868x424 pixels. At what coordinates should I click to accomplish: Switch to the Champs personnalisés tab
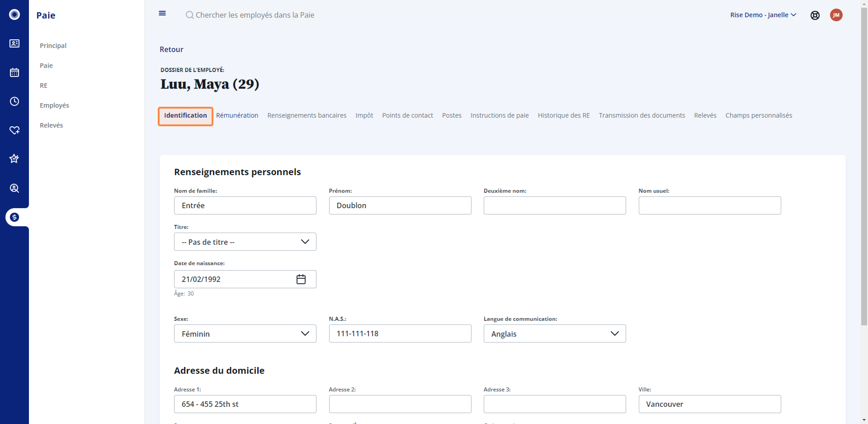point(759,115)
